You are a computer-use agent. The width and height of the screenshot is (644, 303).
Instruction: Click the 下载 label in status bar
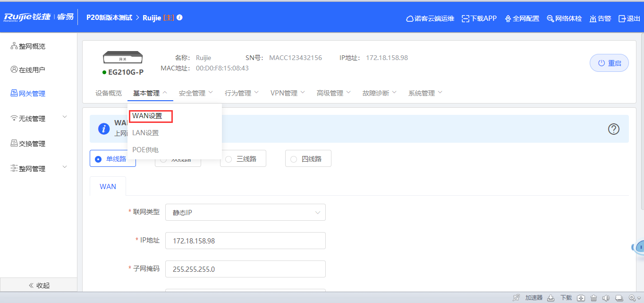pos(566,298)
